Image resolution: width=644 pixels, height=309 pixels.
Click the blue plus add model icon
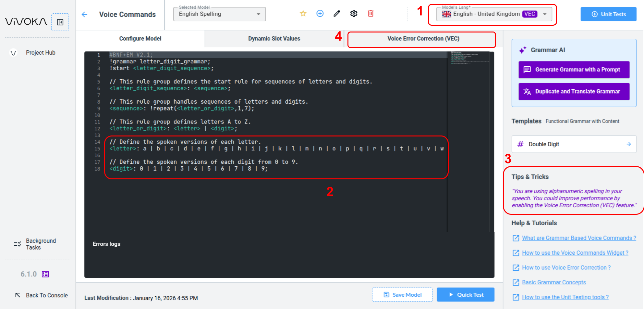pos(320,14)
